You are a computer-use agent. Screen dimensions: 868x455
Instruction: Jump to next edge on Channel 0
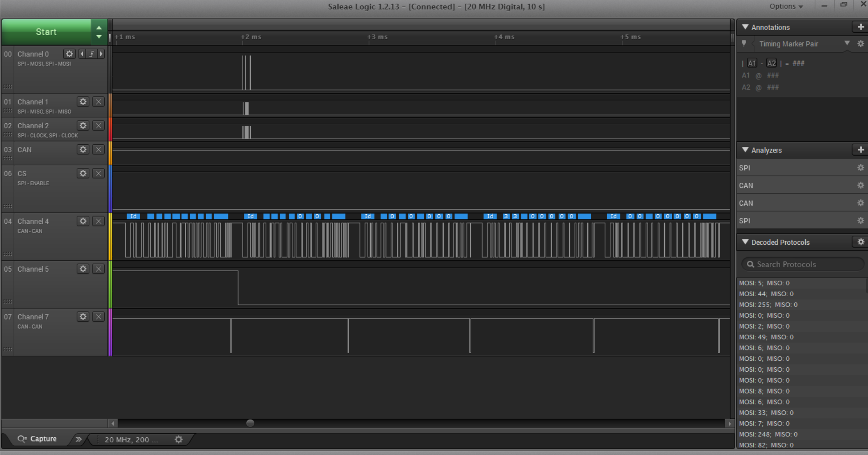coord(101,54)
